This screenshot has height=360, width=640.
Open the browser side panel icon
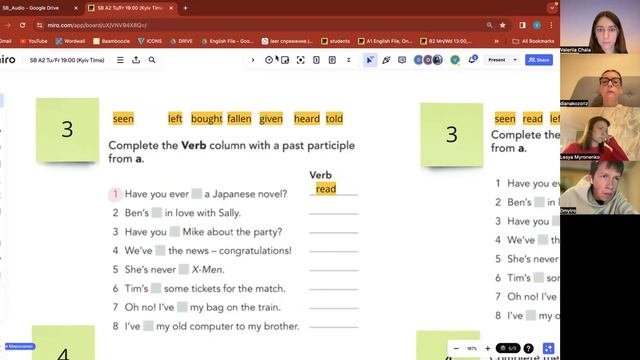click(x=522, y=25)
